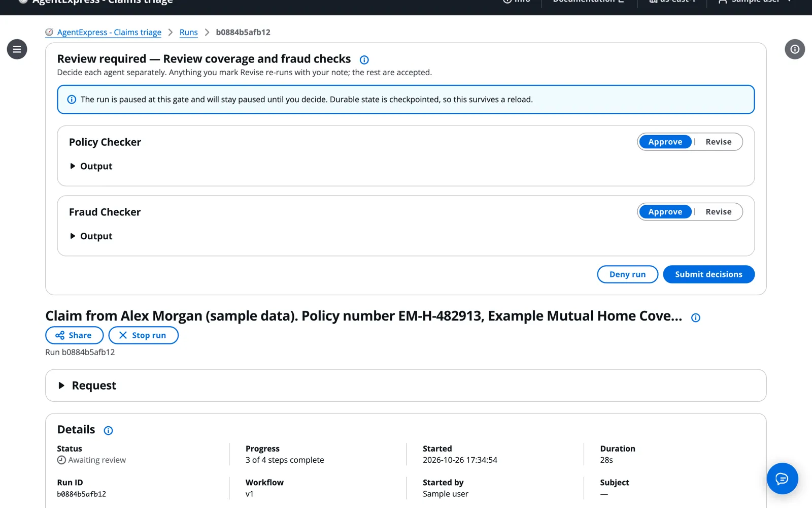Share this run
This screenshot has width=812, height=508.
pyautogui.click(x=74, y=335)
